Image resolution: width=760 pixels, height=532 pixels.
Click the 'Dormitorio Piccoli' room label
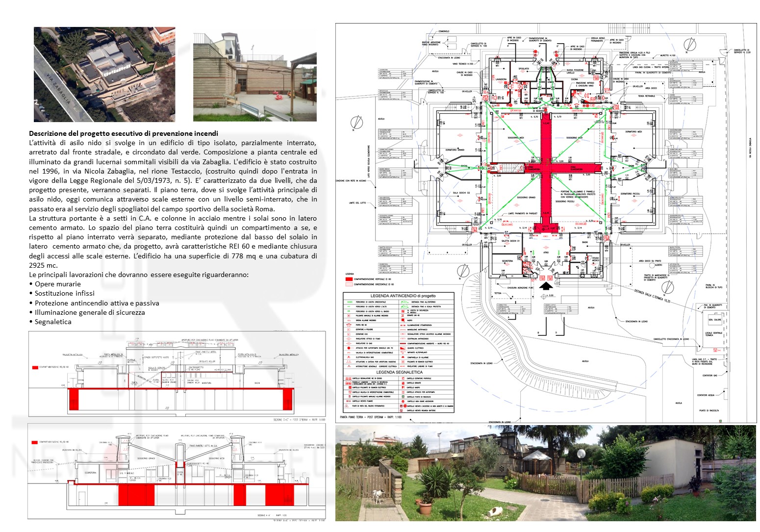pyautogui.click(x=630, y=194)
